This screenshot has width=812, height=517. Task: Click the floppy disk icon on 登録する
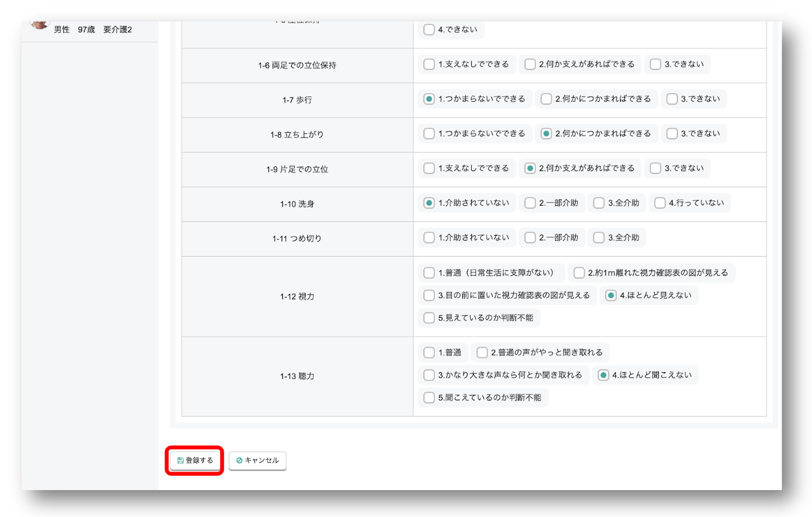[x=181, y=461]
